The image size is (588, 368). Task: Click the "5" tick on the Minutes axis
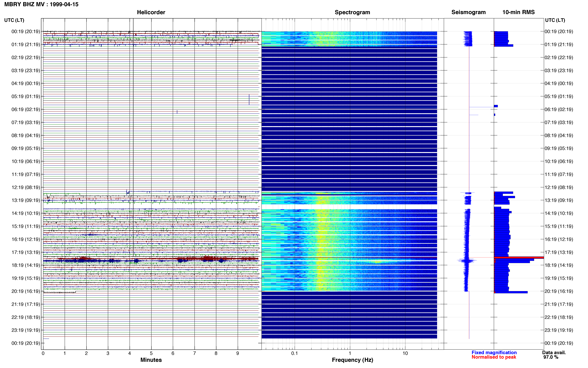tap(151, 353)
